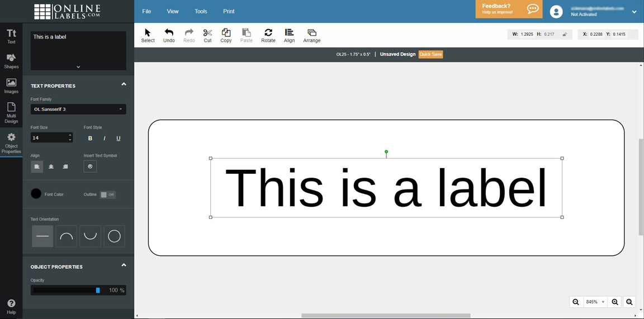644x319 pixels.
Task: Click the zoom-to-fit magnifier icon
Action: pyautogui.click(x=629, y=302)
